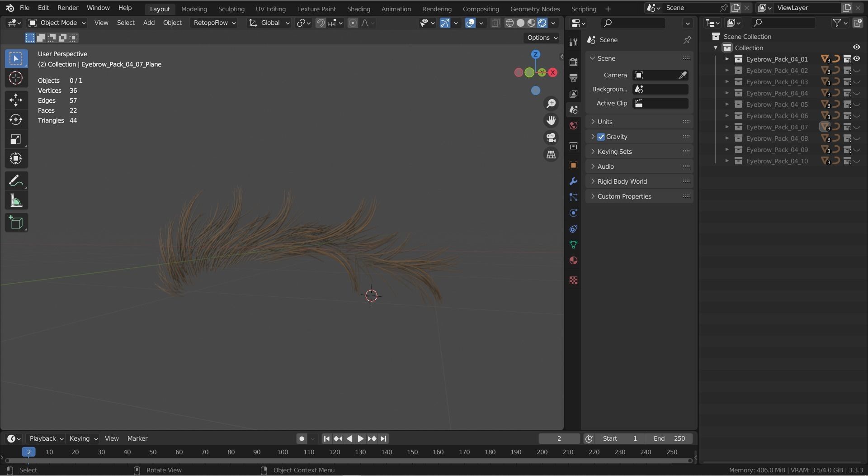868x476 pixels.
Task: Open the Texture properties tab
Action: pos(573,281)
